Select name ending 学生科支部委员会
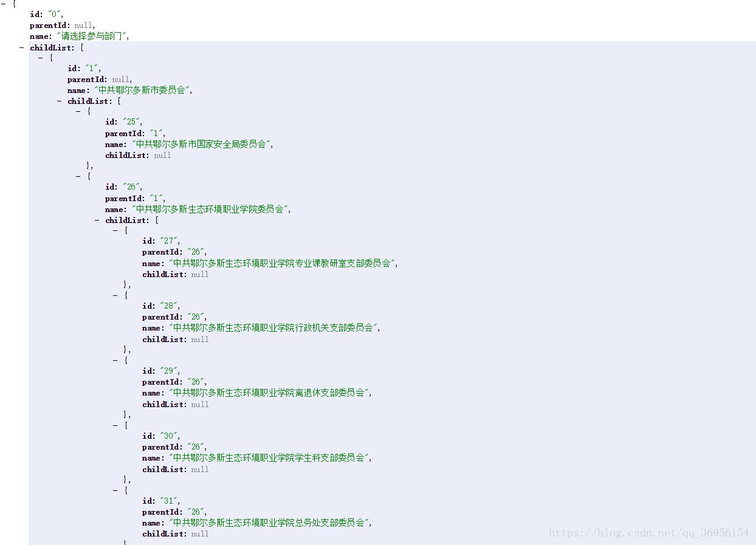The height and width of the screenshot is (545, 756). (270, 458)
